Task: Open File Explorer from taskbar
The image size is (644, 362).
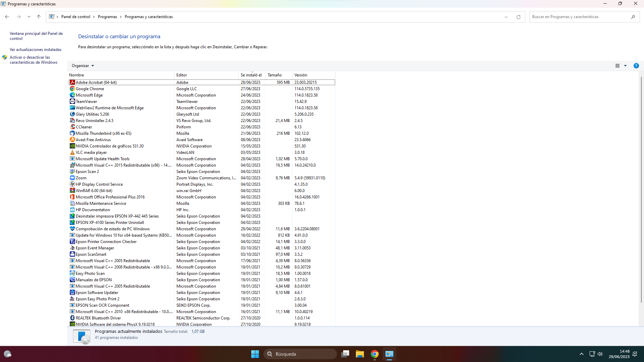Action: click(360, 354)
